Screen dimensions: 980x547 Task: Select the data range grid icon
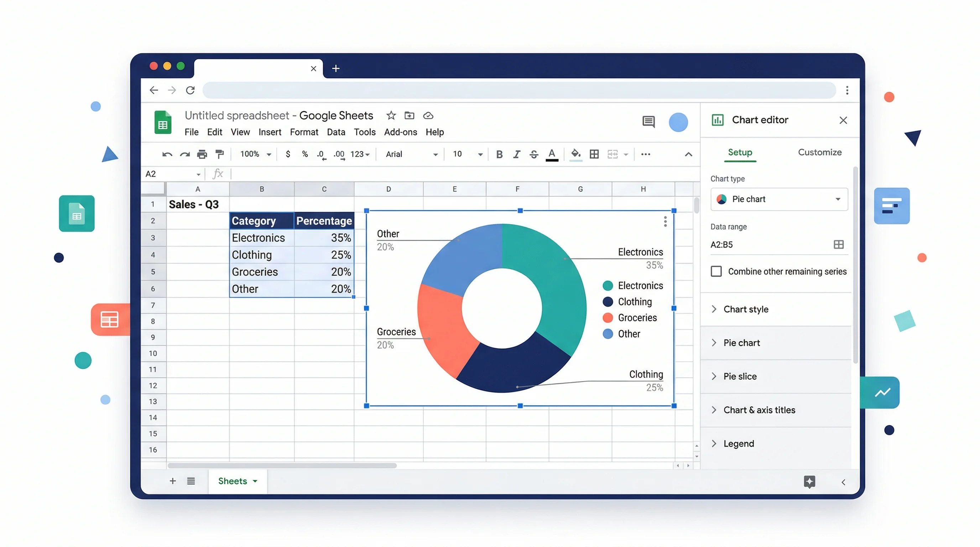(x=839, y=244)
